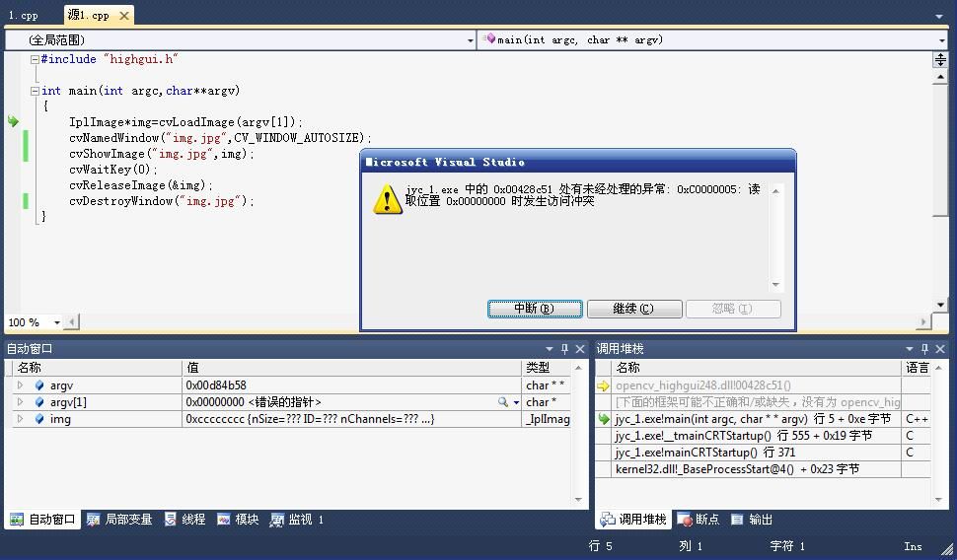Click editor vertical scrollbar up arrow

[x=940, y=76]
